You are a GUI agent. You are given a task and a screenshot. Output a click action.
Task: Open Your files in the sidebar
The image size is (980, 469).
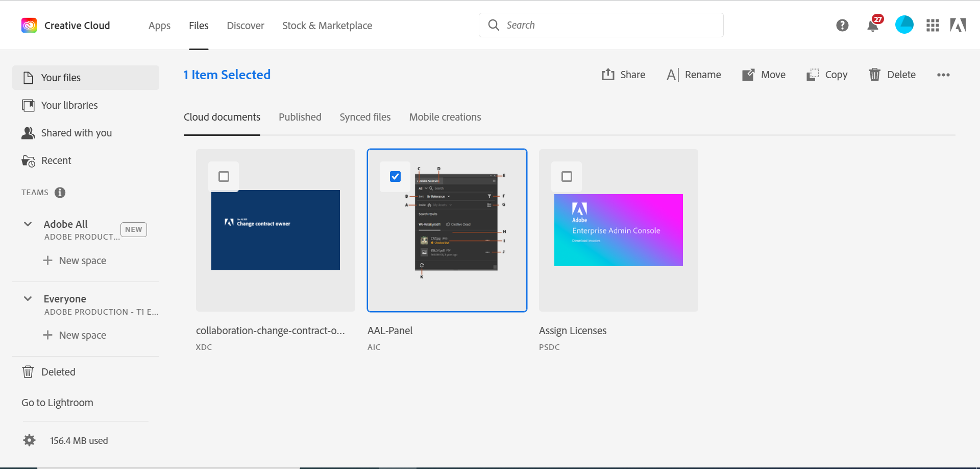pos(86,78)
